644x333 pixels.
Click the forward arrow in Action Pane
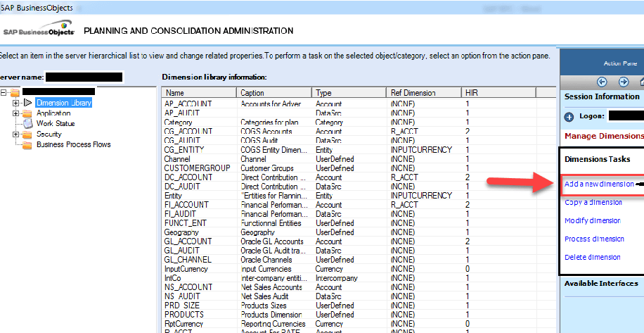pyautogui.click(x=624, y=82)
